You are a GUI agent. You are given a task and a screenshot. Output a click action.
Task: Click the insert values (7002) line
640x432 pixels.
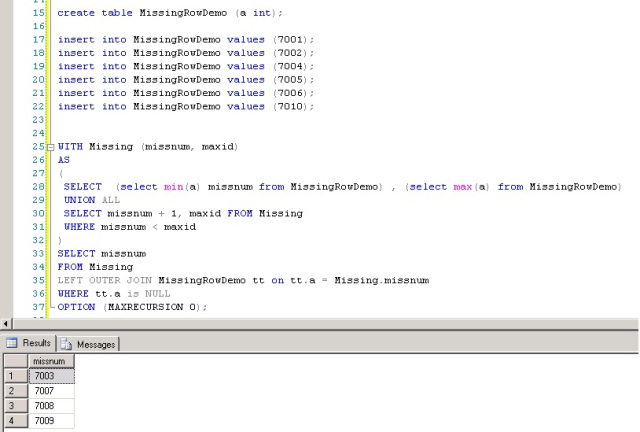click(186, 53)
